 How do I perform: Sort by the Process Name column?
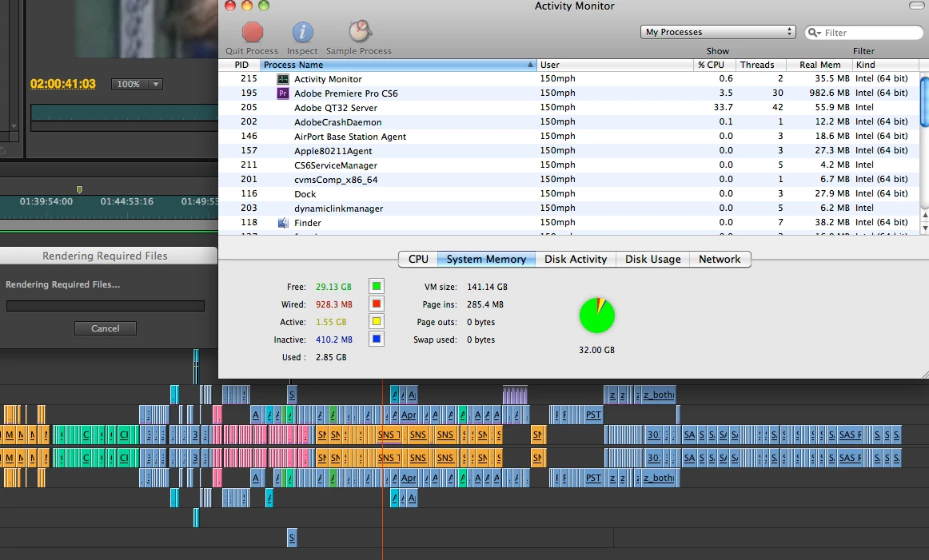[x=399, y=65]
